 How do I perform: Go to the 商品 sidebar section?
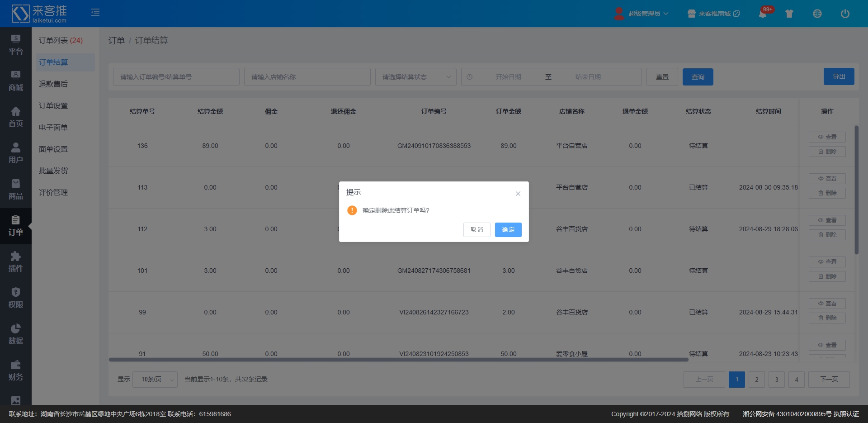point(16,190)
